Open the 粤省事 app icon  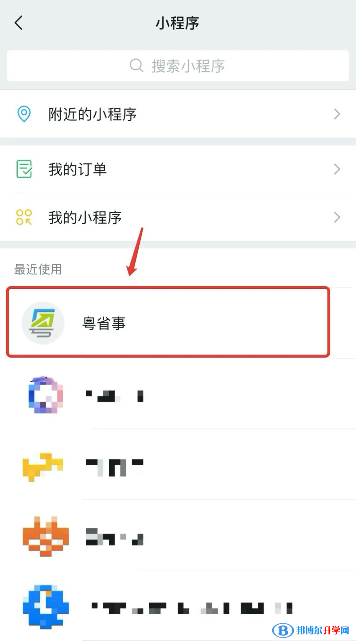[43, 323]
